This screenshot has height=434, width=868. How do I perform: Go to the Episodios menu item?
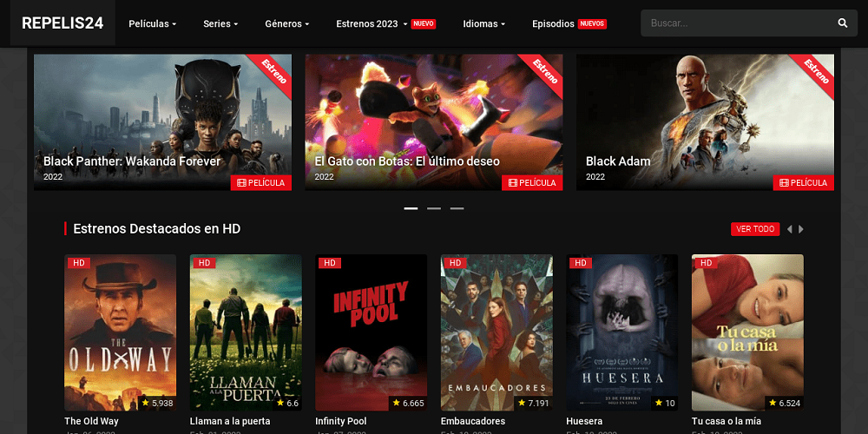click(x=553, y=23)
